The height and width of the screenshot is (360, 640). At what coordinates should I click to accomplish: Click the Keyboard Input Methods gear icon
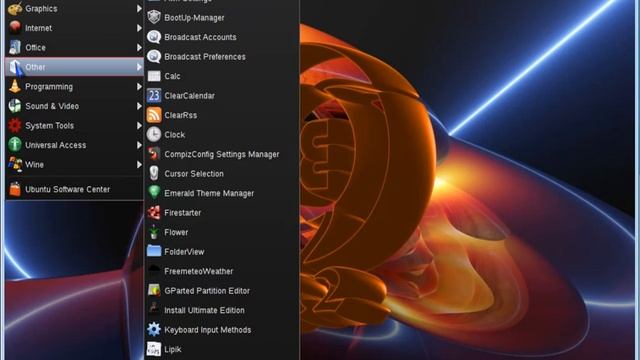tap(154, 329)
